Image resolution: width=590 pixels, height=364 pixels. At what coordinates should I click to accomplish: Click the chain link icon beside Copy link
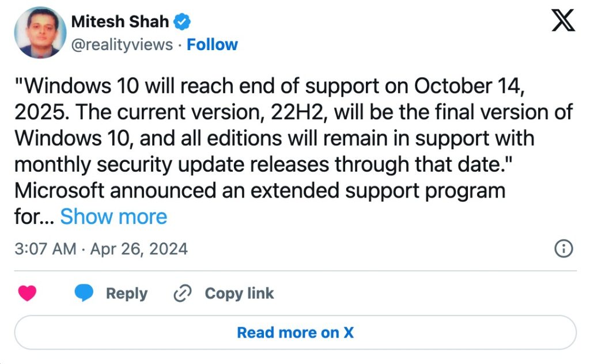point(183,293)
